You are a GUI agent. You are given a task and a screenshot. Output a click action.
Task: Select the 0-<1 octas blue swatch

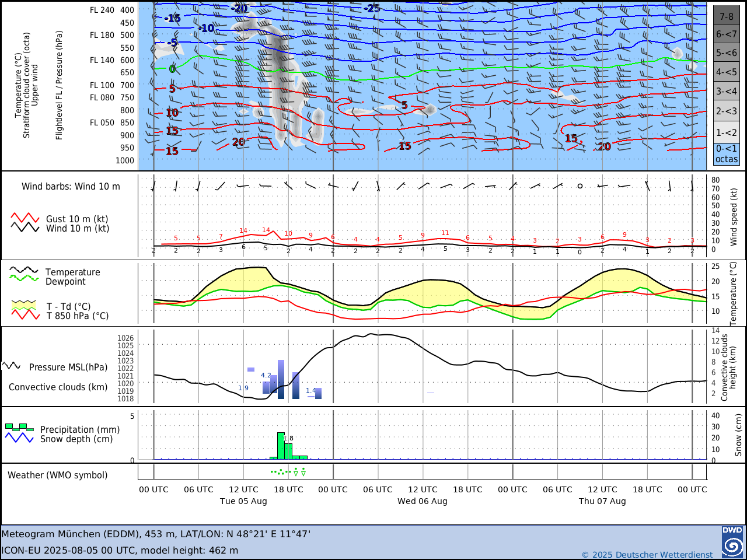click(727, 154)
